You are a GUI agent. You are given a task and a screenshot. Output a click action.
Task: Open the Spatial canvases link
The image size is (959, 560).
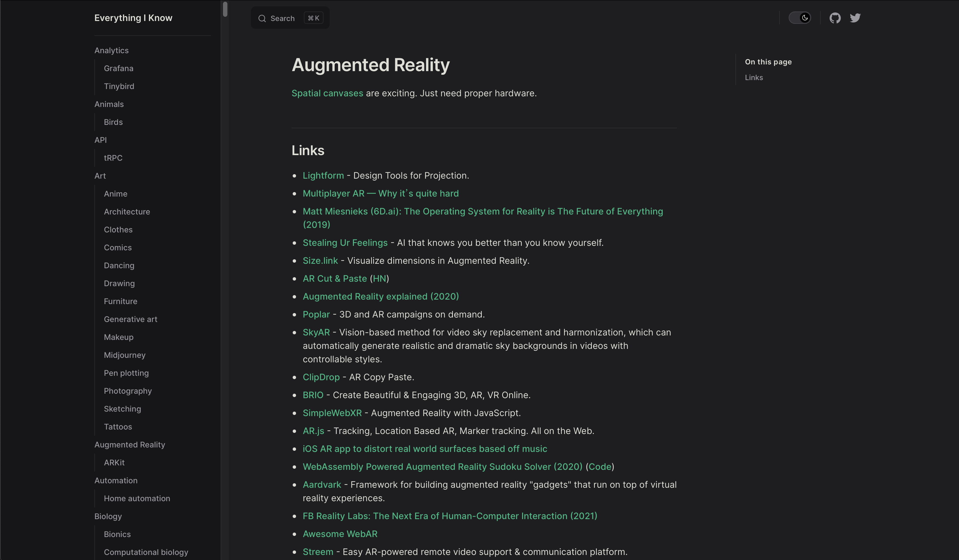327,93
